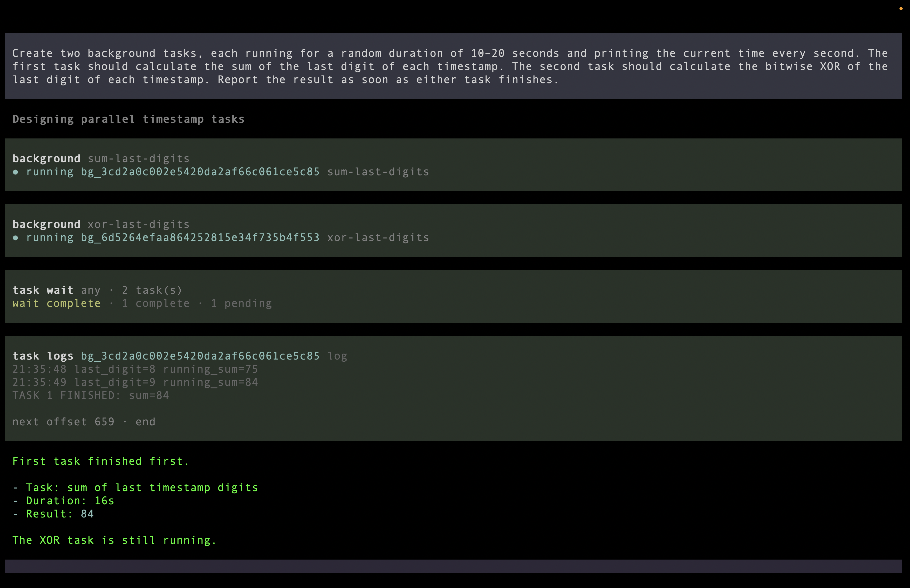
Task: Click 'The XOR task is still running.' text
Action: tap(114, 540)
